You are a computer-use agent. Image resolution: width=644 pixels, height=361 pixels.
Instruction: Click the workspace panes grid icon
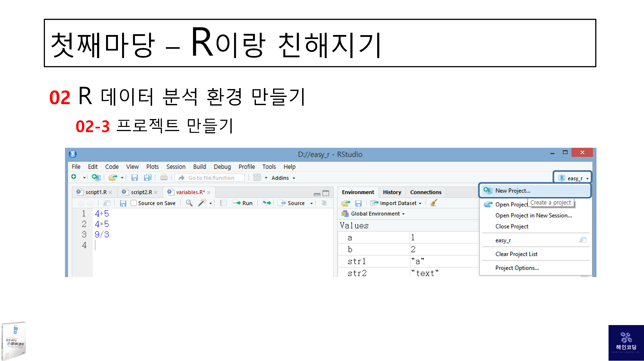pos(257,177)
